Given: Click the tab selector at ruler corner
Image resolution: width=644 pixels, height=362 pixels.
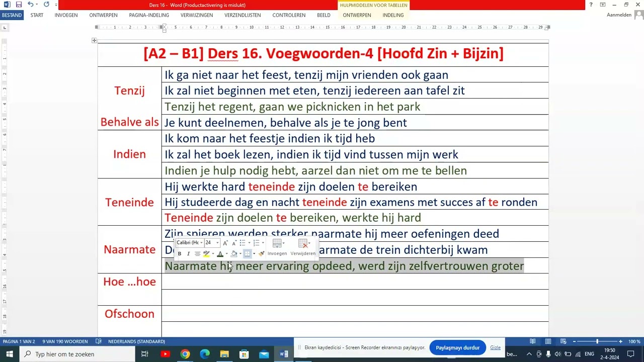Looking at the screenshot, I should coord(5,28).
